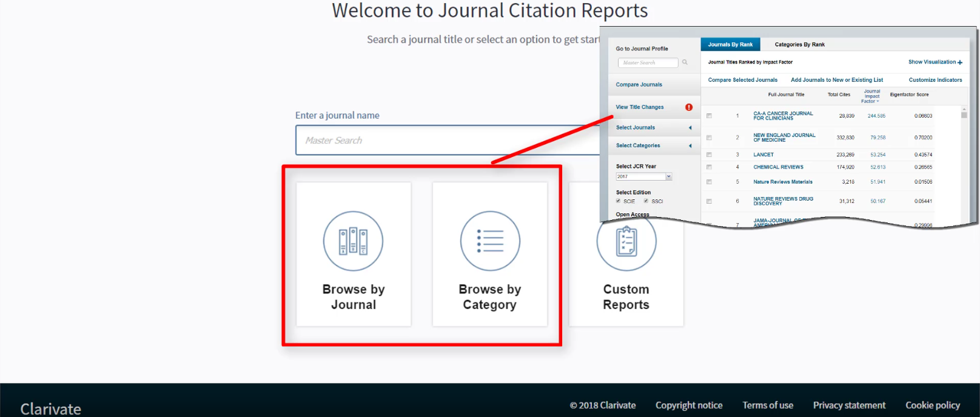Click the scrollbar up arrow in journal list
This screenshot has height=417, width=980.
[x=964, y=109]
